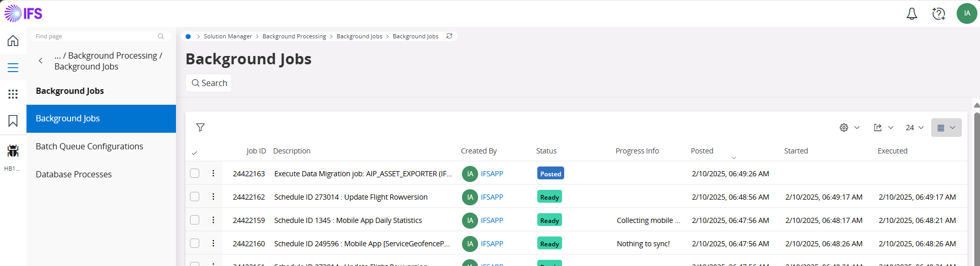Open the export dropdown menu
The height and width of the screenshot is (266, 980).
point(883,128)
